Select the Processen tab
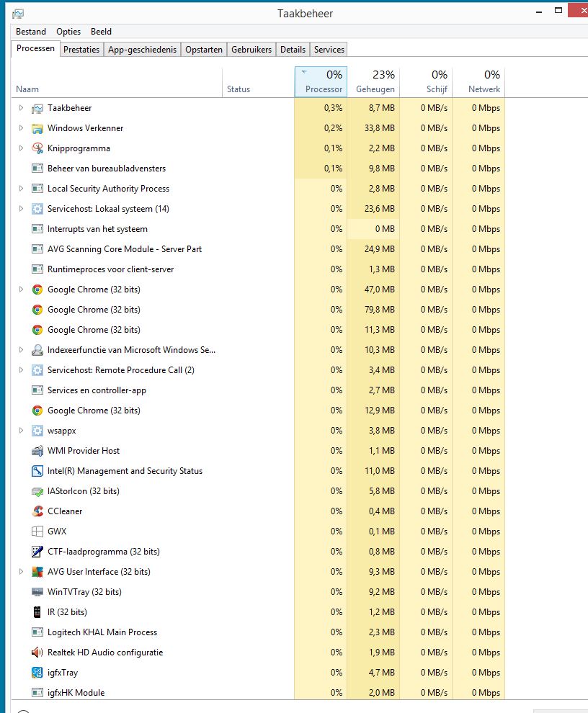The height and width of the screenshot is (713, 588). pos(35,49)
